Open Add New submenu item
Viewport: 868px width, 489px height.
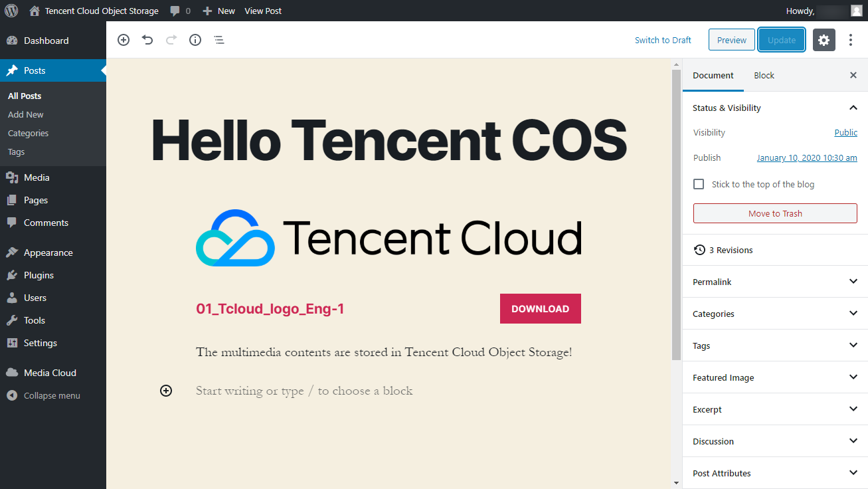click(26, 114)
